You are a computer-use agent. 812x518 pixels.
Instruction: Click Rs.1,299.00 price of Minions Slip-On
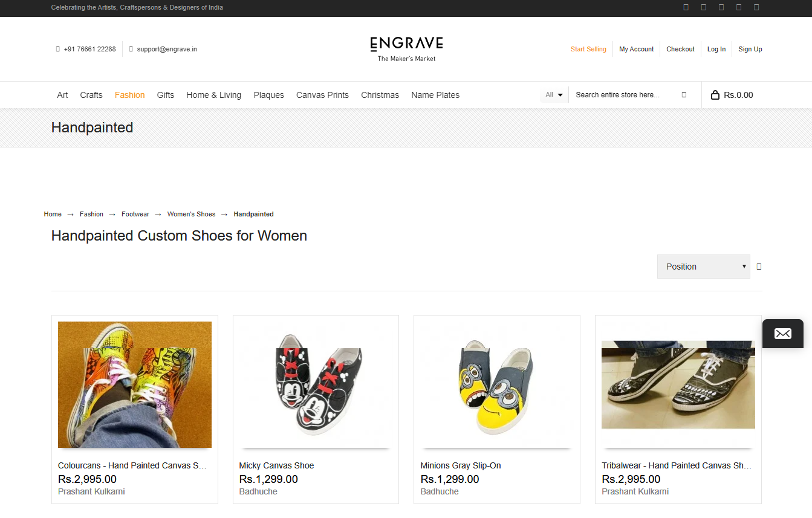click(x=450, y=479)
